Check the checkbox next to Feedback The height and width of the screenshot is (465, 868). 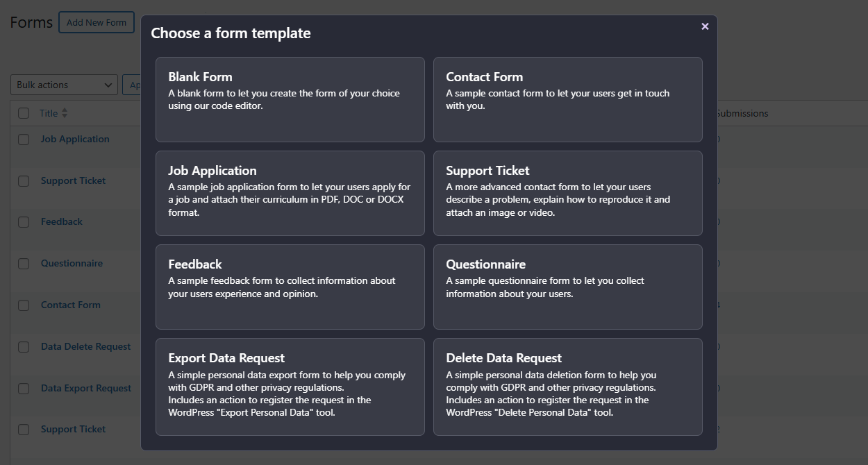[x=23, y=221]
